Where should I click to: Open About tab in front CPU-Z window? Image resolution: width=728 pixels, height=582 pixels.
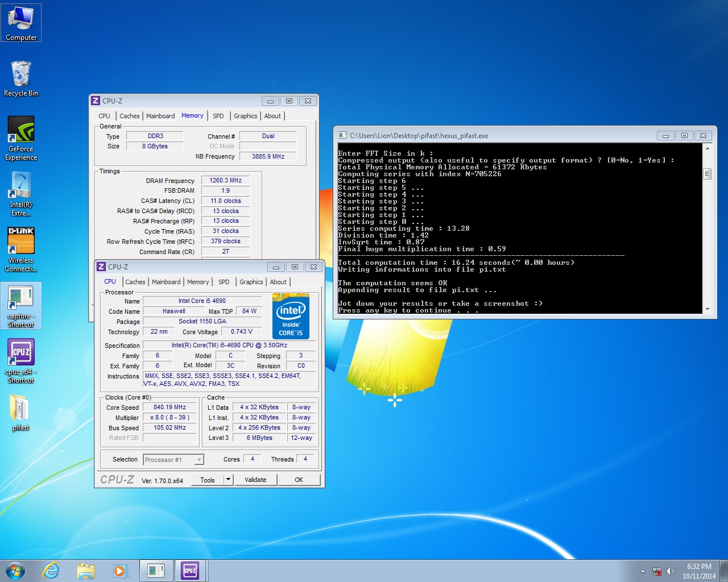coord(278,282)
